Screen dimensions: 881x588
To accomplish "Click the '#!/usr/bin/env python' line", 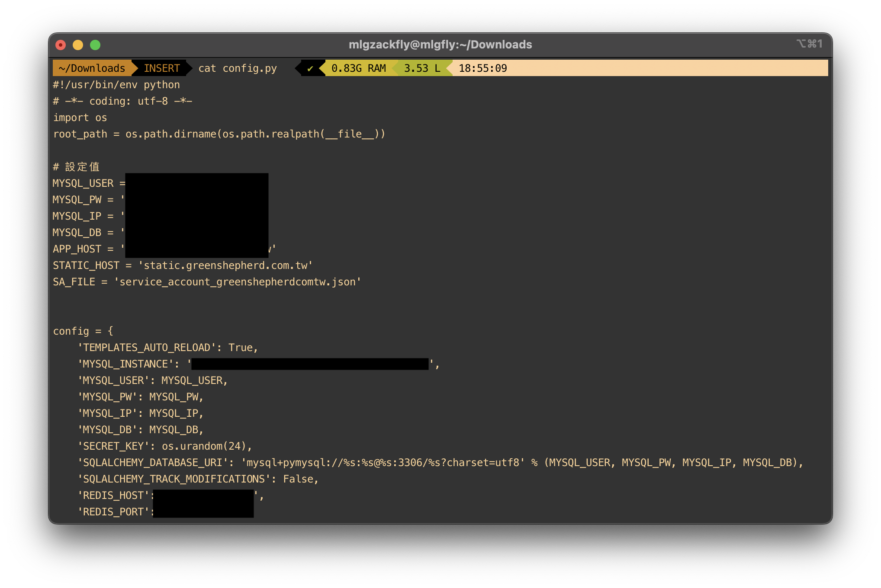I will tap(116, 85).
